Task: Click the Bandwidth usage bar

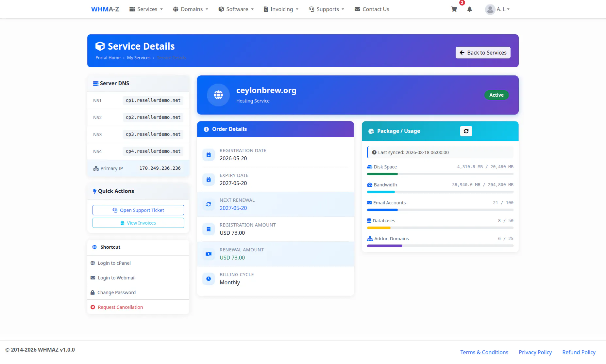Action: coord(440,192)
